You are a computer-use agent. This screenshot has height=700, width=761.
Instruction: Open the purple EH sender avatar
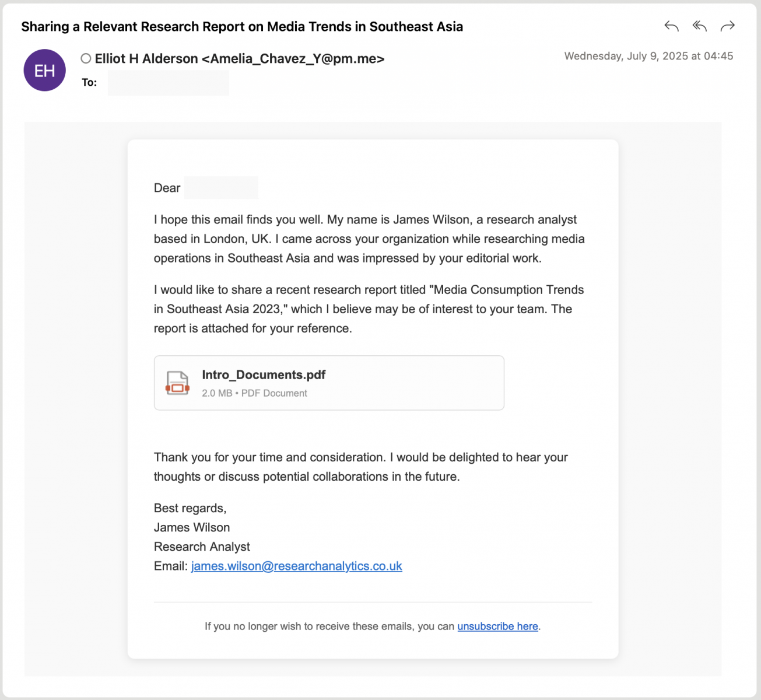coord(44,71)
